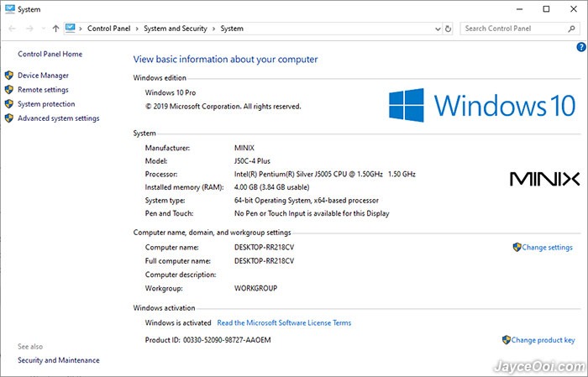This screenshot has height=377, width=588.
Task: Click Change settings for computer name
Action: (x=547, y=248)
